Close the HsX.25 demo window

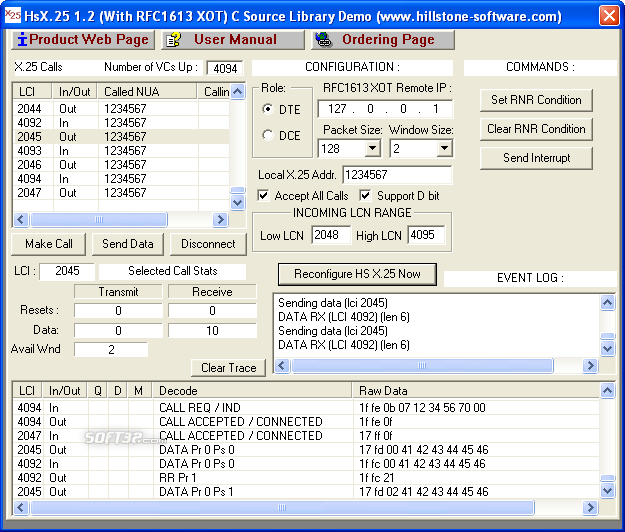click(609, 16)
